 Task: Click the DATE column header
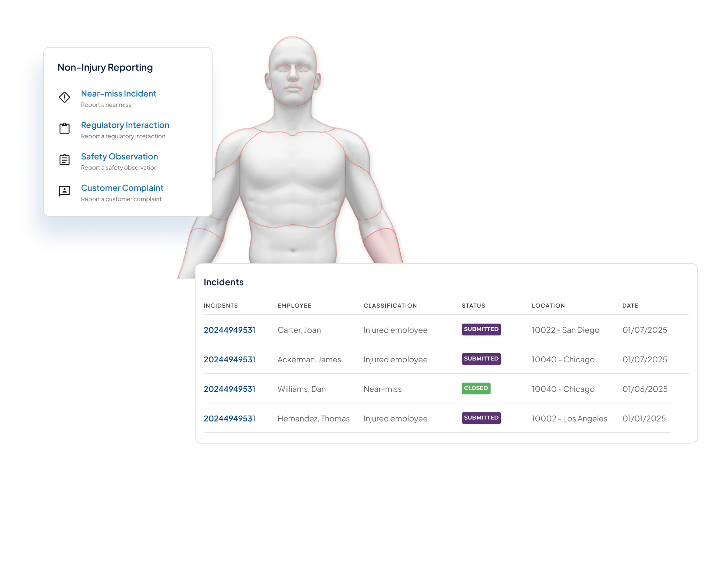(x=630, y=306)
